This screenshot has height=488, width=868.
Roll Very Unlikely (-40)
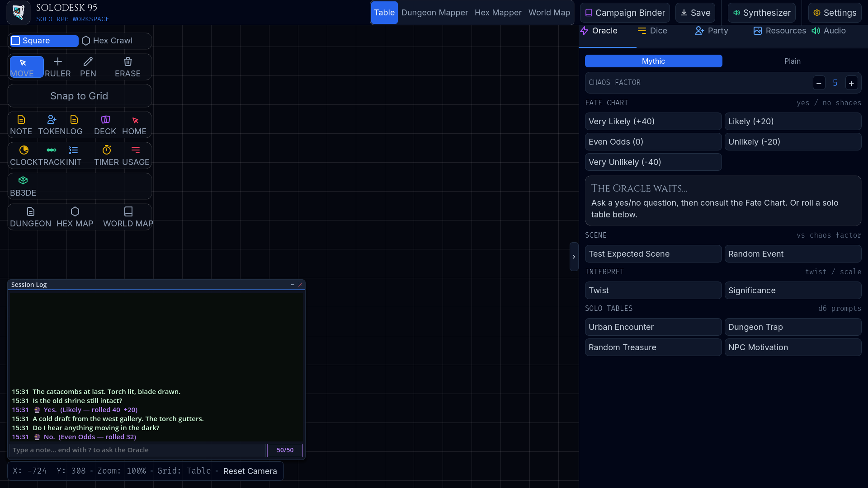(x=653, y=162)
